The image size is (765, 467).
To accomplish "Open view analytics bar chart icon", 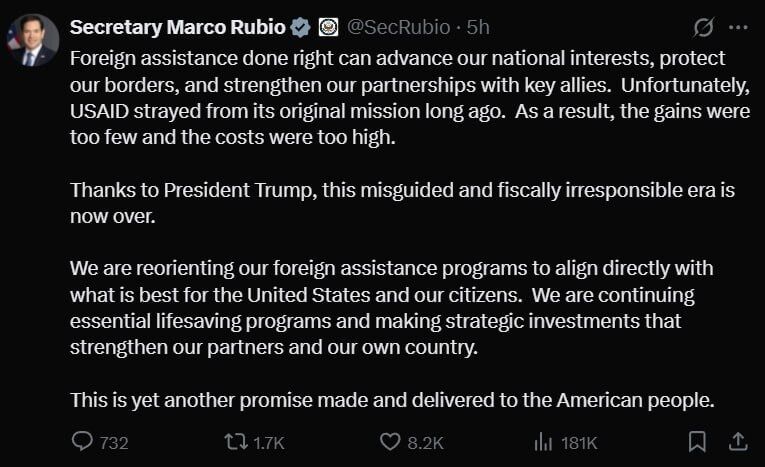I will 544,441.
